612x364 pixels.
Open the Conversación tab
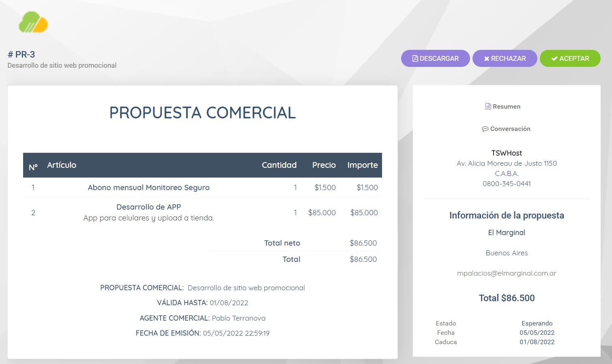pyautogui.click(x=506, y=129)
